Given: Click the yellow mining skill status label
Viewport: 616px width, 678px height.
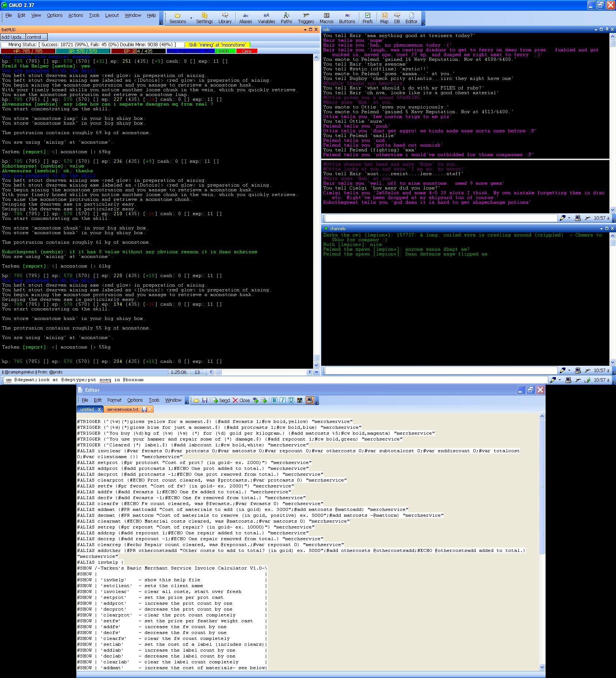Looking at the screenshot, I should (217, 45).
